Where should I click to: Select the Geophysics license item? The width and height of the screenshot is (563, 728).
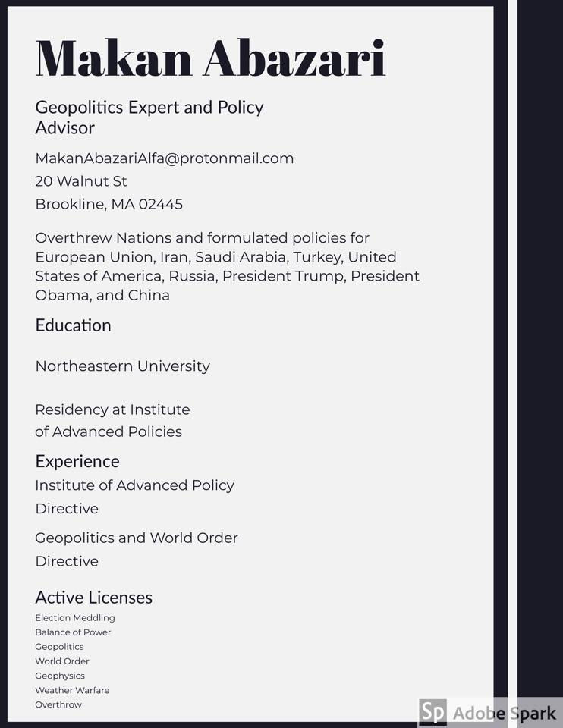click(60, 676)
